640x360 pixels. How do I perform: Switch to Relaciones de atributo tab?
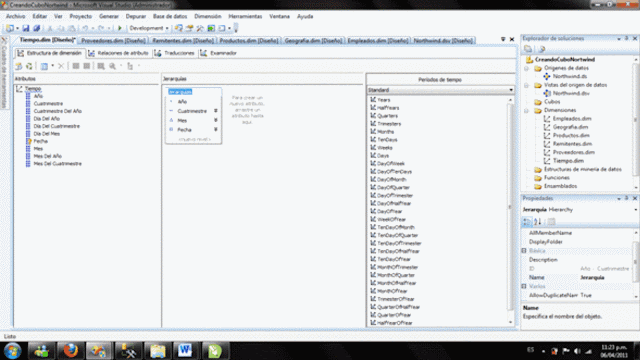coord(118,53)
